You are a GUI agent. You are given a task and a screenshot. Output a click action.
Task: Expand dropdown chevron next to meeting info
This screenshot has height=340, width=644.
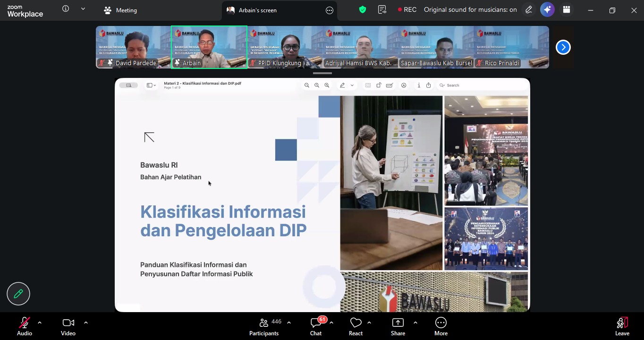tap(83, 8)
